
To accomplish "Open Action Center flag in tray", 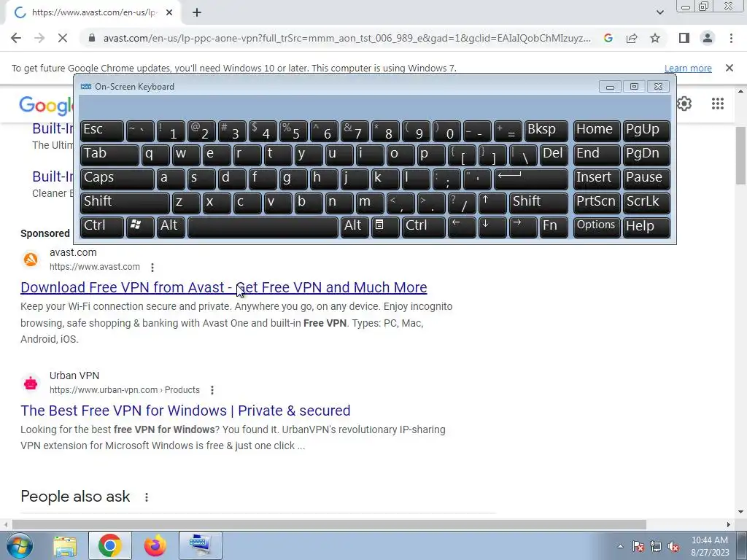I will [638, 547].
